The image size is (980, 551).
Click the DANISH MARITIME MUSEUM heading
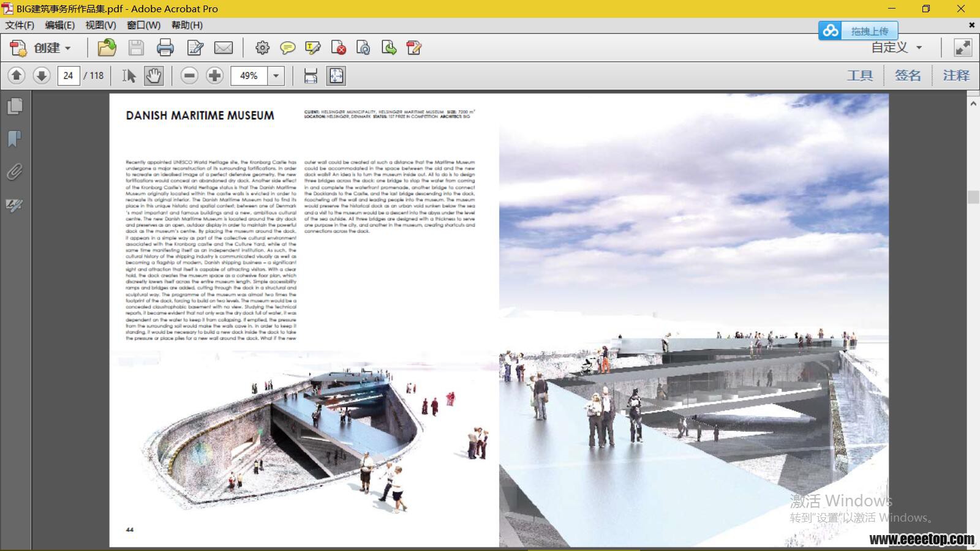click(200, 115)
